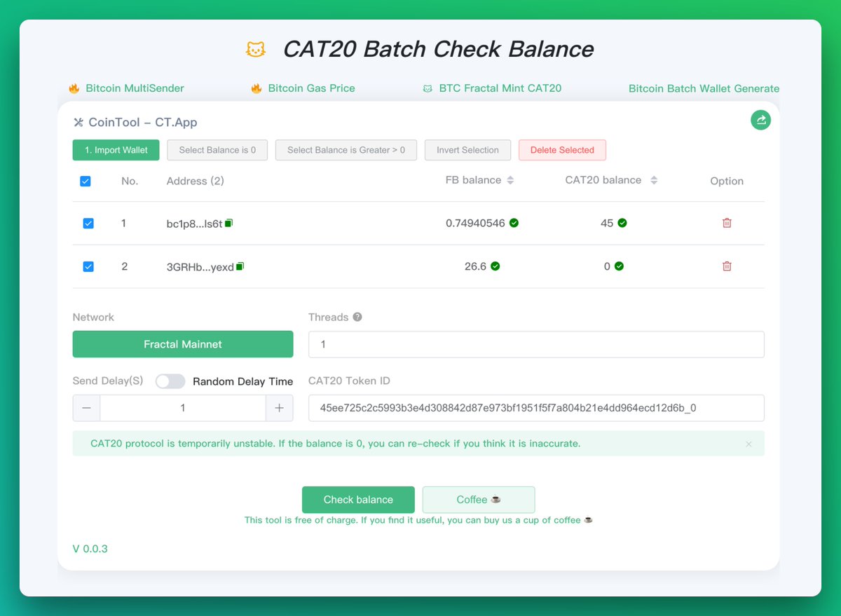
Task: Enable the Random Delay Time toggle
Action: pyautogui.click(x=170, y=381)
